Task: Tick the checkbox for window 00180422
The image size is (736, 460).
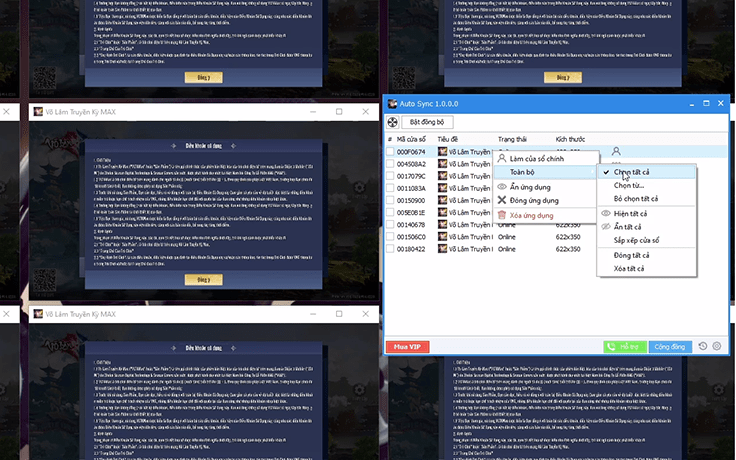Action: pyautogui.click(x=390, y=249)
